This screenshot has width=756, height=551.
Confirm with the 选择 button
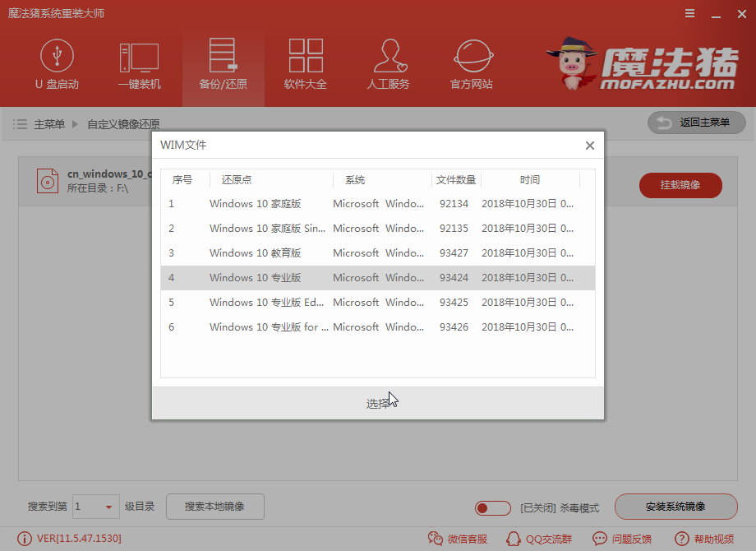(x=378, y=403)
